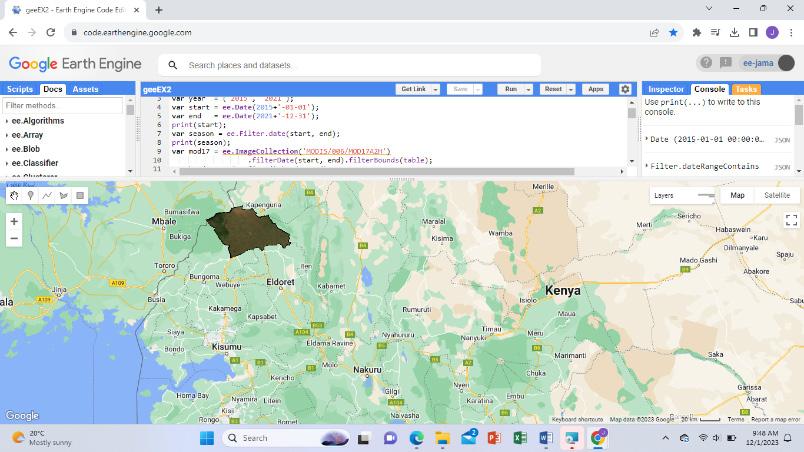Open the Windows Start menu
This screenshot has width=804, height=452.
(207, 438)
